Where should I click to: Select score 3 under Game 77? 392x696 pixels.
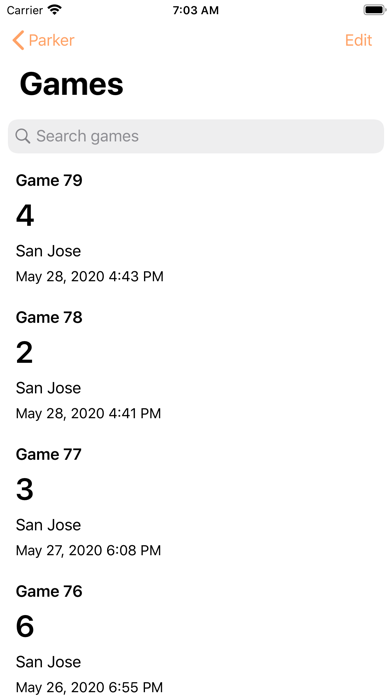(25, 490)
